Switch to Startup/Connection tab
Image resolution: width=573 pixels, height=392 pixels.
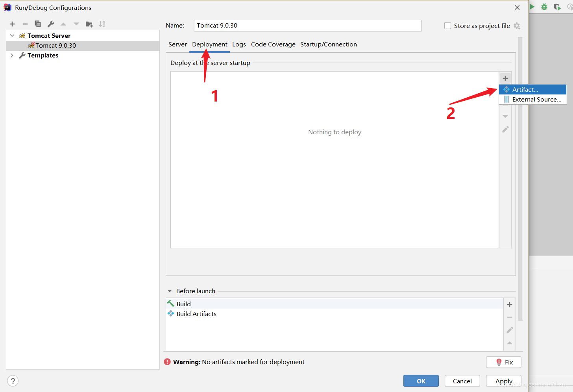(x=329, y=44)
